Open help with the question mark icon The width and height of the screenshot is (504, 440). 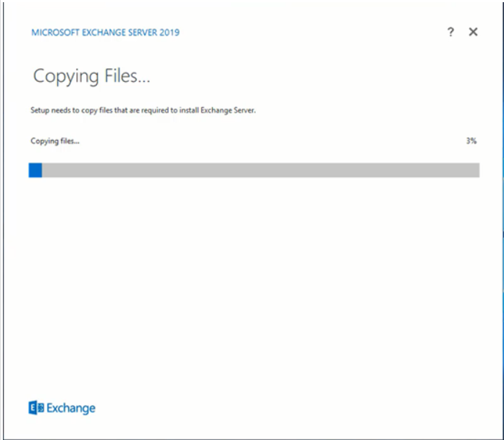450,32
